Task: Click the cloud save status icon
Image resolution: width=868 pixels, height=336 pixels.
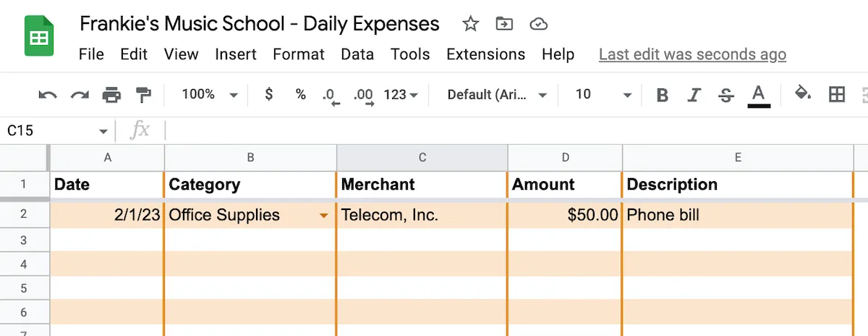Action: pyautogui.click(x=539, y=25)
